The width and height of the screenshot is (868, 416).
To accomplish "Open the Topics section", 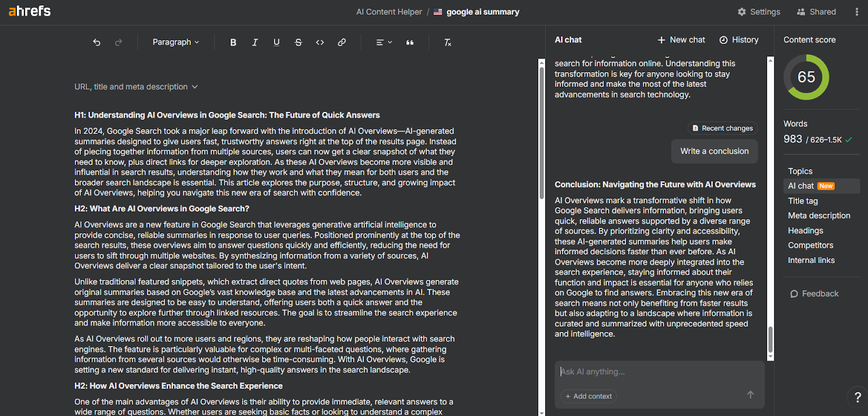I will [x=800, y=171].
